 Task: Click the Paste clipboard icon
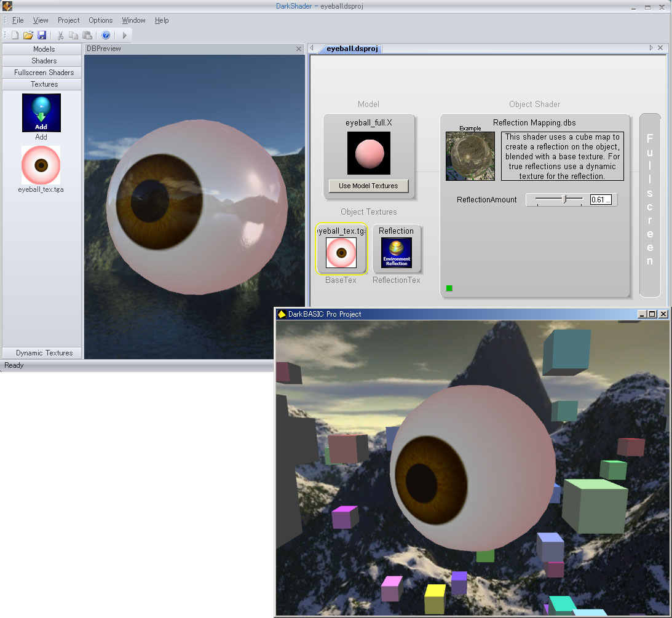[87, 36]
